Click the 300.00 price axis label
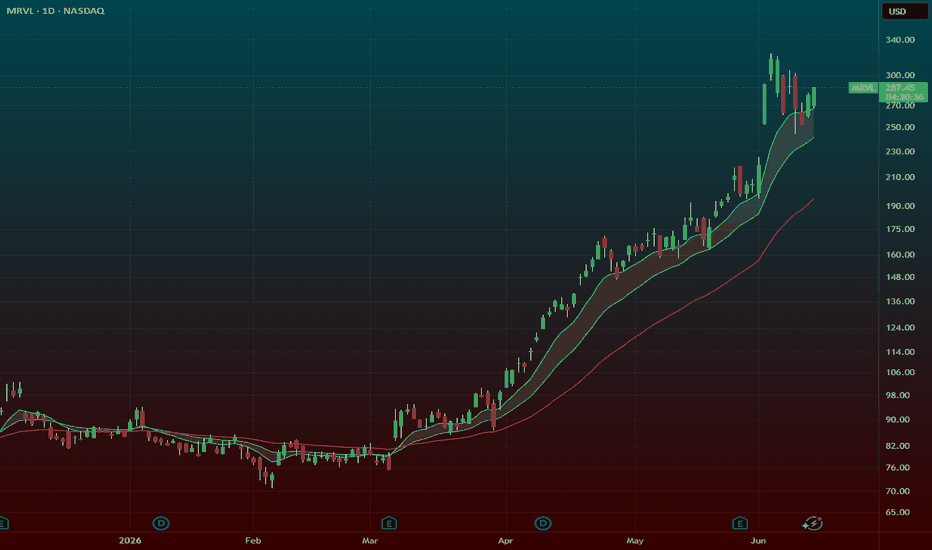This screenshot has height=550, width=932. [900, 75]
